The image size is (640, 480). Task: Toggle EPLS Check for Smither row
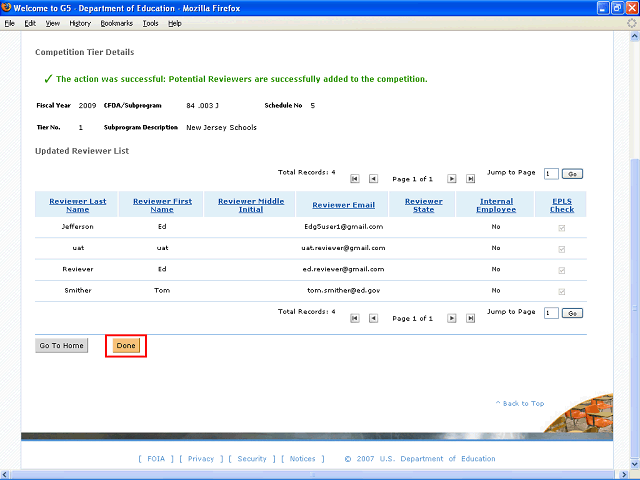562,291
